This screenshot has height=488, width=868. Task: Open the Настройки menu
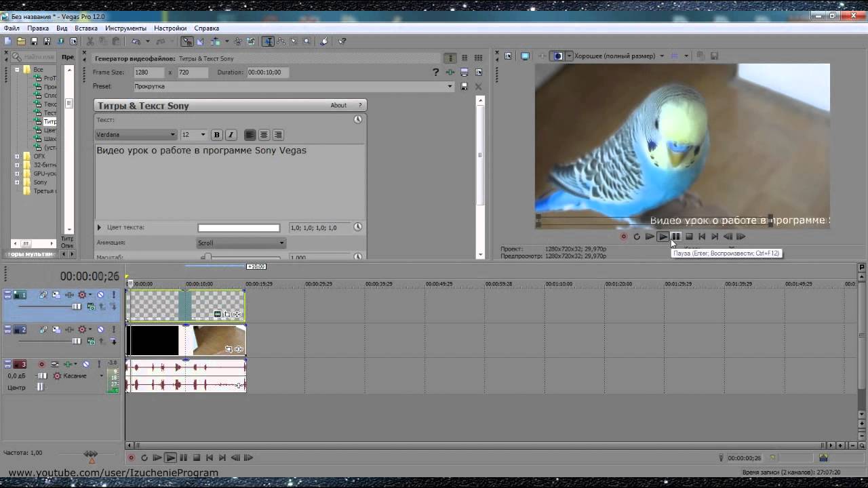170,28
